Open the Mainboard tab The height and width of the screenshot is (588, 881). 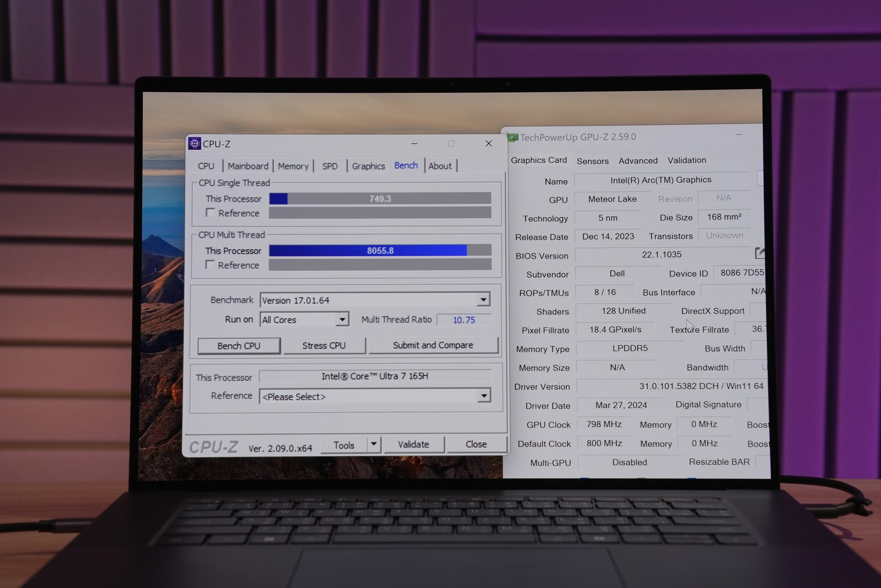point(248,166)
